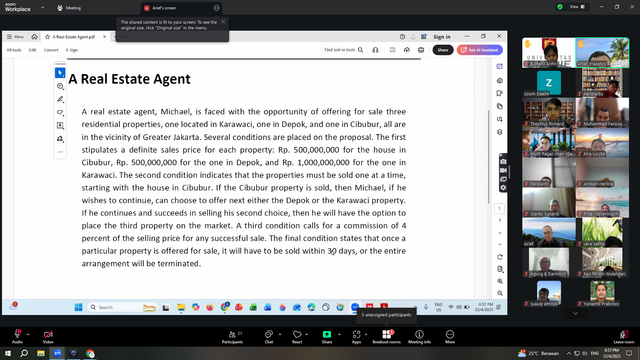Select the stamp signature tool
Screen dimensions: 640x360
point(60,139)
